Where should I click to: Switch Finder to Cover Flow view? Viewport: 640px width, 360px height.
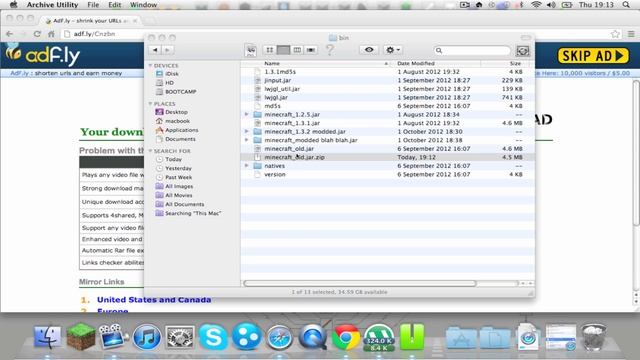pos(311,50)
